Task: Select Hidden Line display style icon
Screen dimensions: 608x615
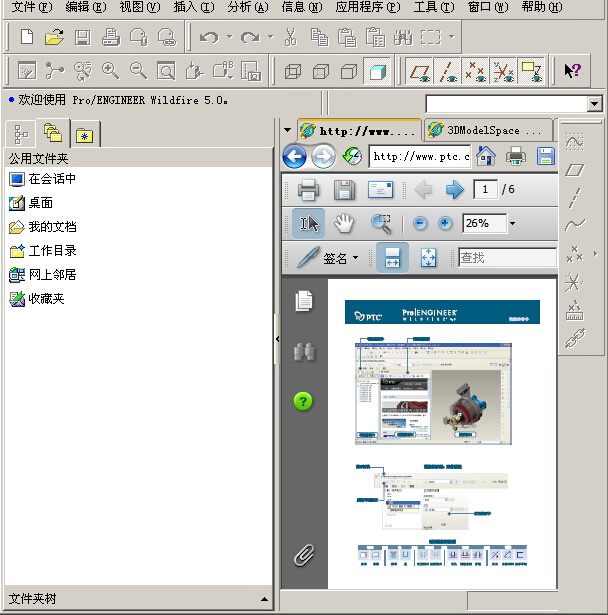Action: click(x=321, y=71)
